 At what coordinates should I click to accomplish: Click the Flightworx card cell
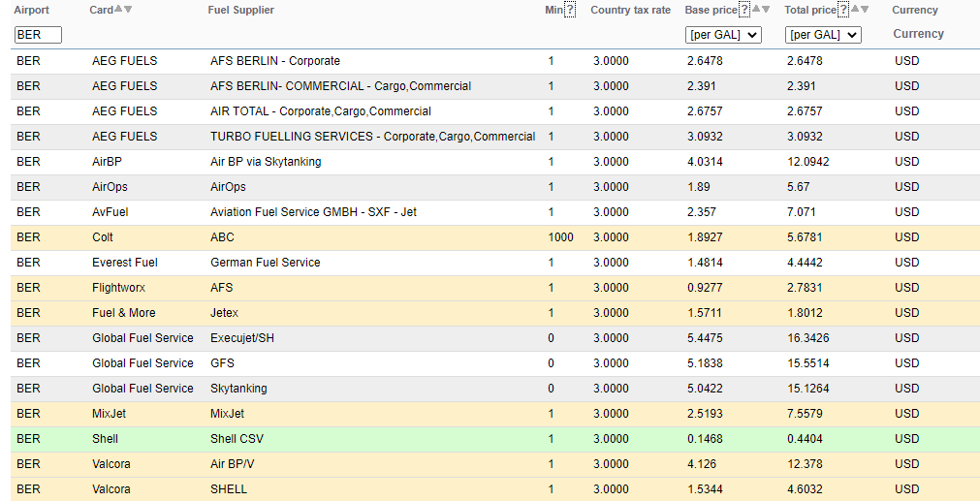coord(119,288)
